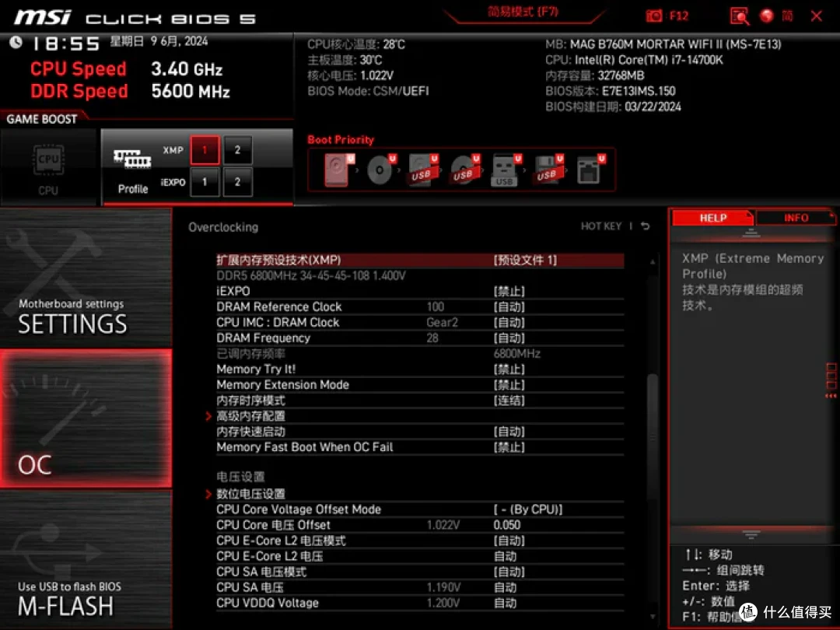
Task: Click the red globe language icon
Action: (x=767, y=16)
